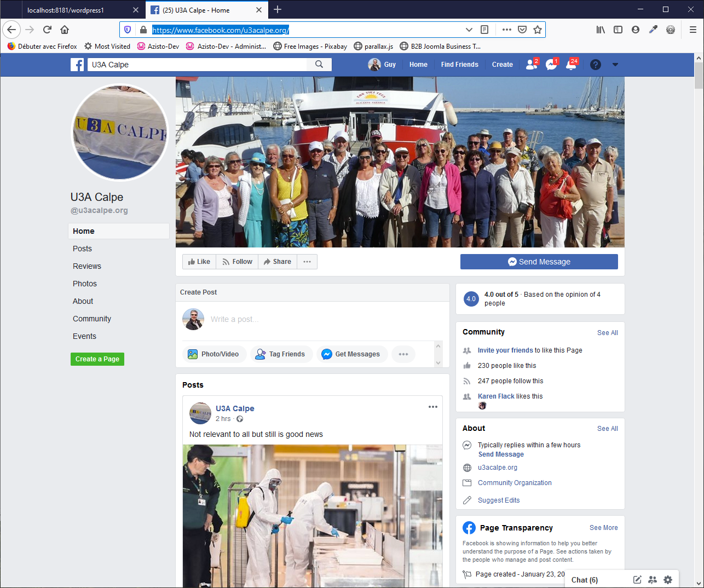Image resolution: width=704 pixels, height=588 pixels.
Task: Click new message compose icon in Chat bar
Action: [637, 580]
